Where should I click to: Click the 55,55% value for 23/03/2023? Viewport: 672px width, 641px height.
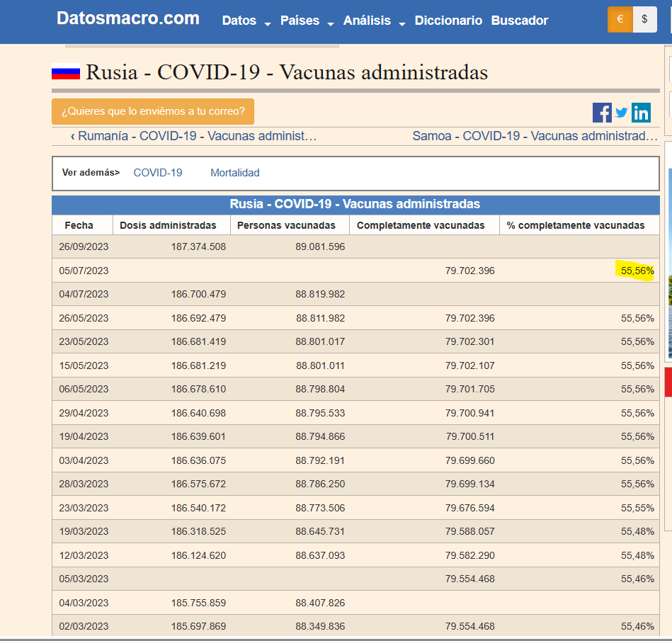(x=637, y=508)
